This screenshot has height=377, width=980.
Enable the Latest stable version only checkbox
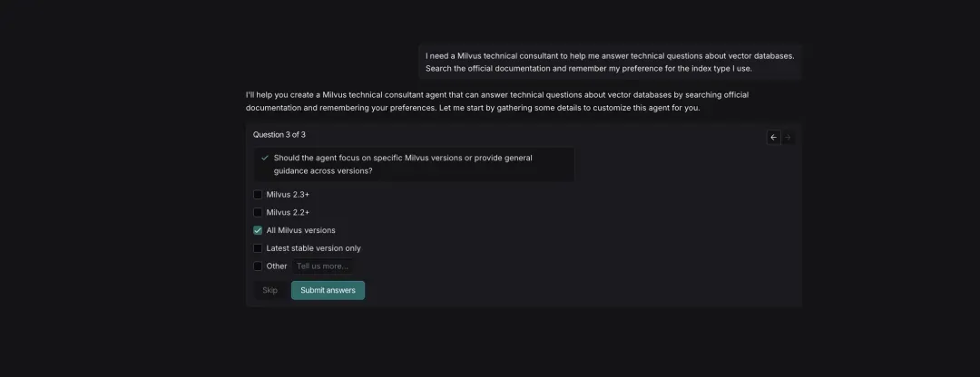coord(258,248)
